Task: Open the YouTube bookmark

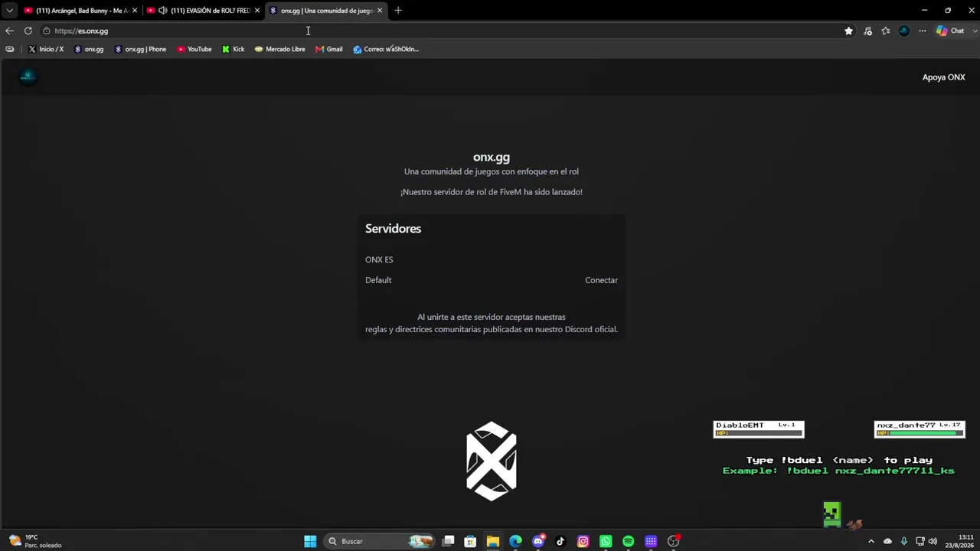Action: click(194, 49)
